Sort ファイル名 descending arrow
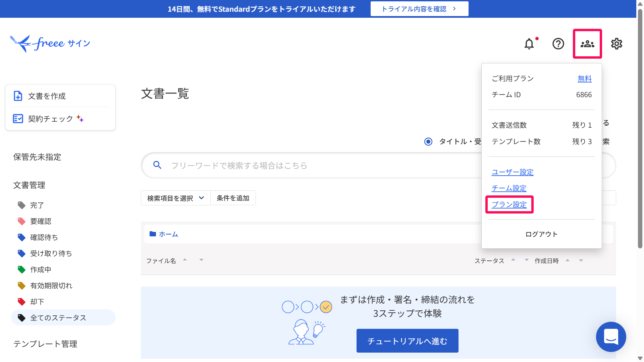 (201, 260)
